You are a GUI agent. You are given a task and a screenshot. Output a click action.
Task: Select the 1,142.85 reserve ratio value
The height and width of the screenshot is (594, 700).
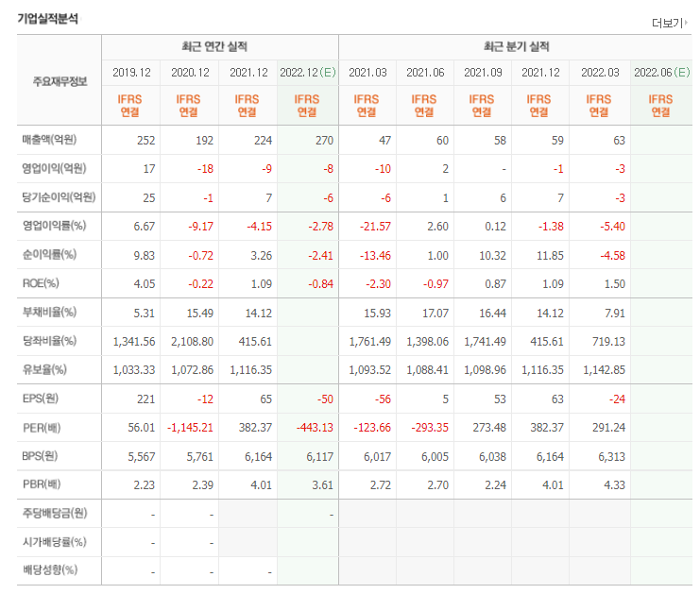[604, 370]
